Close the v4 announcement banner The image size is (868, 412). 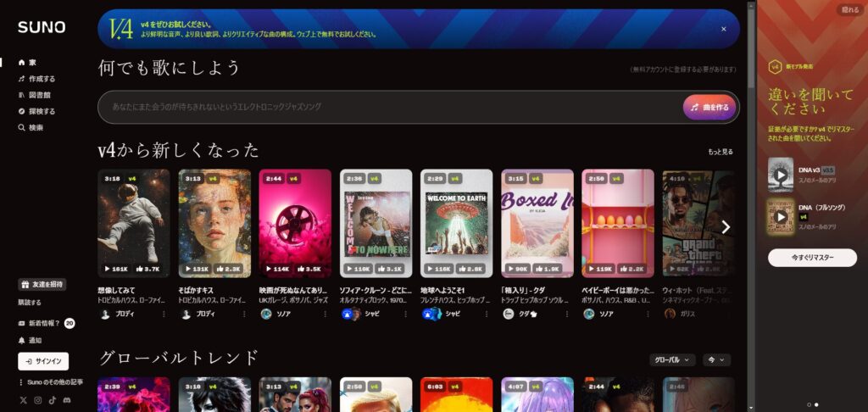tap(724, 29)
